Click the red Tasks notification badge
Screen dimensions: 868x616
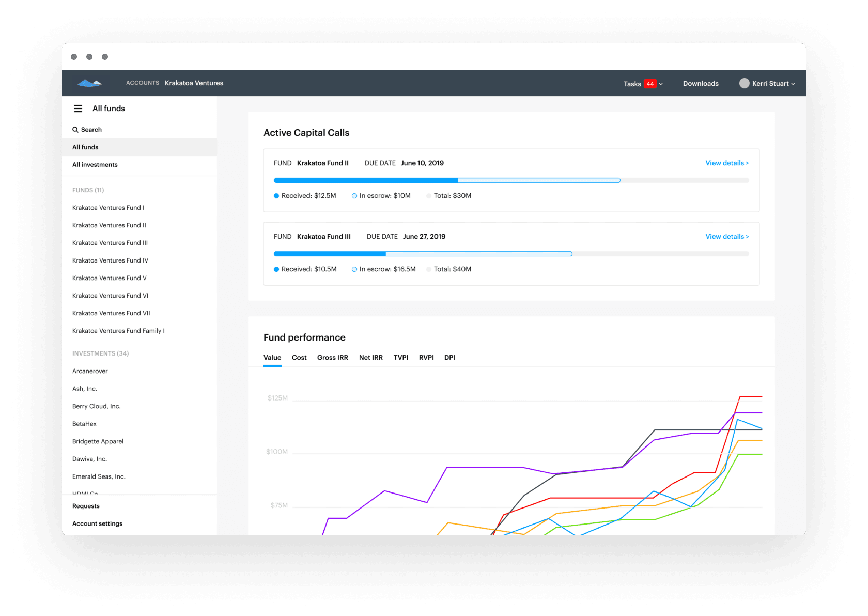tap(650, 83)
